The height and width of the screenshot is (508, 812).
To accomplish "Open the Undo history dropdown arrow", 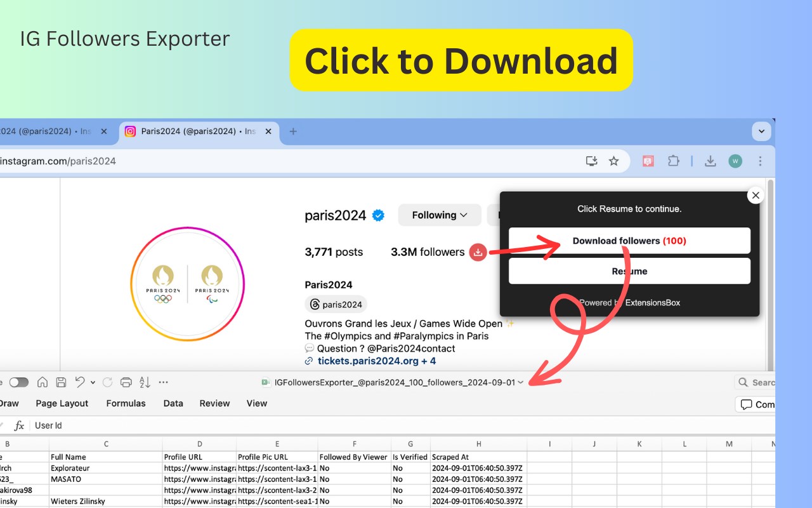I will (x=93, y=382).
